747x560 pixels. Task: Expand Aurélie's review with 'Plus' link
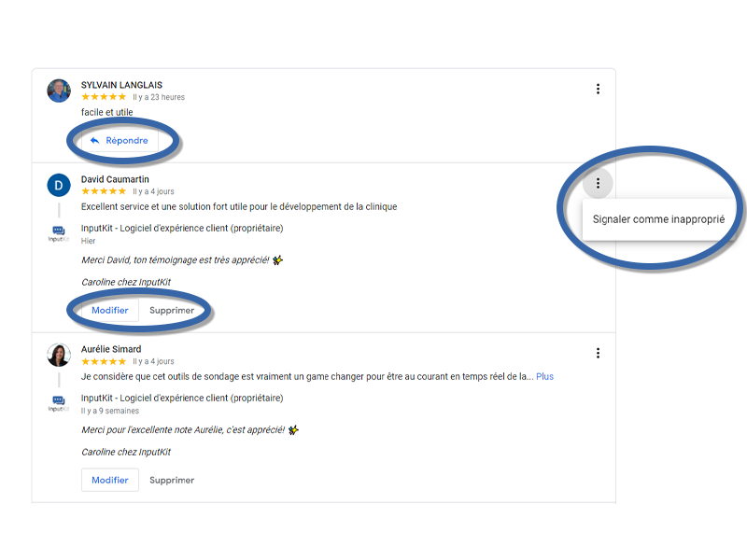pos(544,377)
